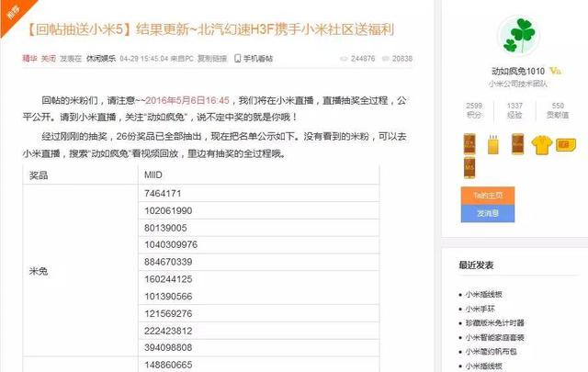
Task: Click the 2599 积分 stat
Action: pyautogui.click(x=474, y=110)
